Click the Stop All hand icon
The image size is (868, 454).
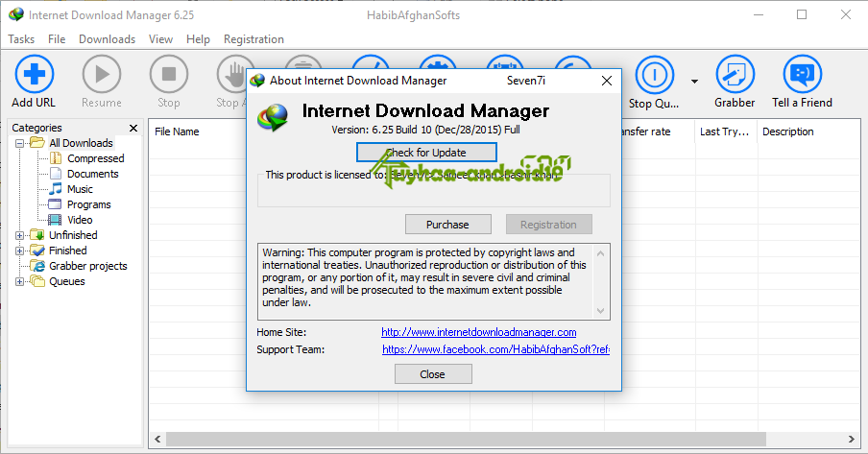click(x=231, y=74)
